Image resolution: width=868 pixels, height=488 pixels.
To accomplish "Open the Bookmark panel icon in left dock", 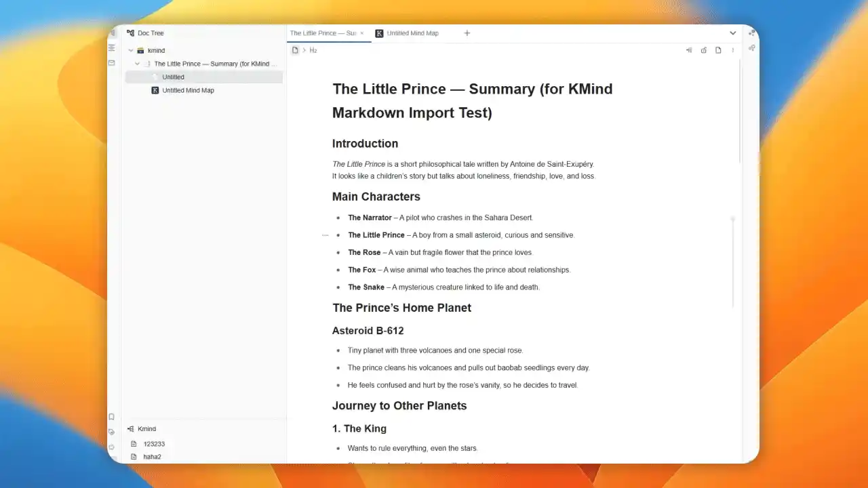I will pos(112,417).
